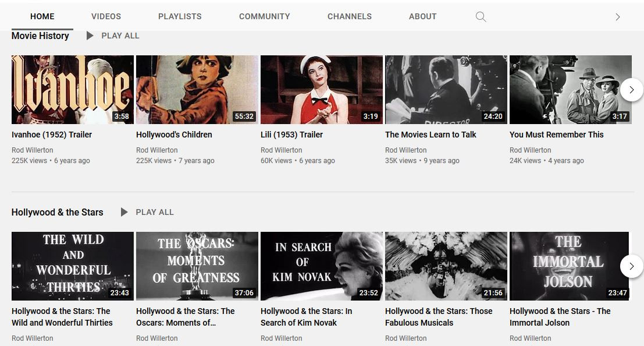Screen dimensions: 644x346
Task: Click Those Fabulous Musicals title
Action: pos(439,317)
